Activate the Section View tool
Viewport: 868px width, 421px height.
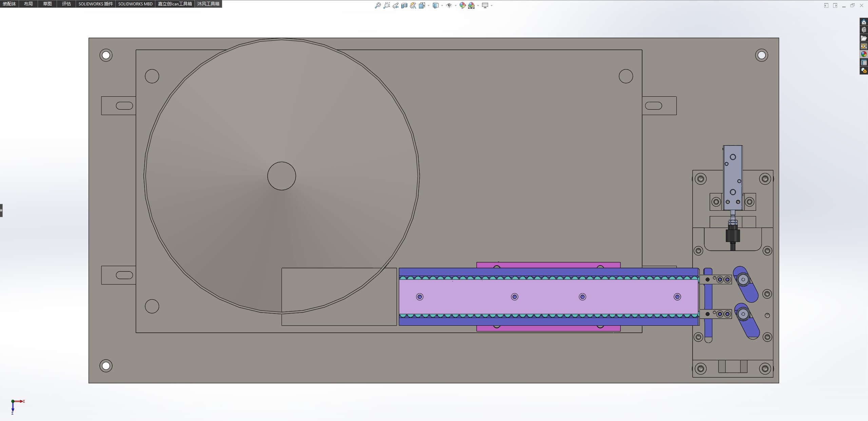404,5
